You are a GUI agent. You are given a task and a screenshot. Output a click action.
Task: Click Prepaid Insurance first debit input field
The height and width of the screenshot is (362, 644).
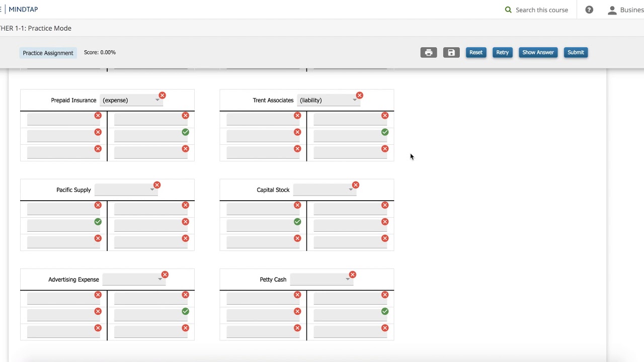[63, 119]
